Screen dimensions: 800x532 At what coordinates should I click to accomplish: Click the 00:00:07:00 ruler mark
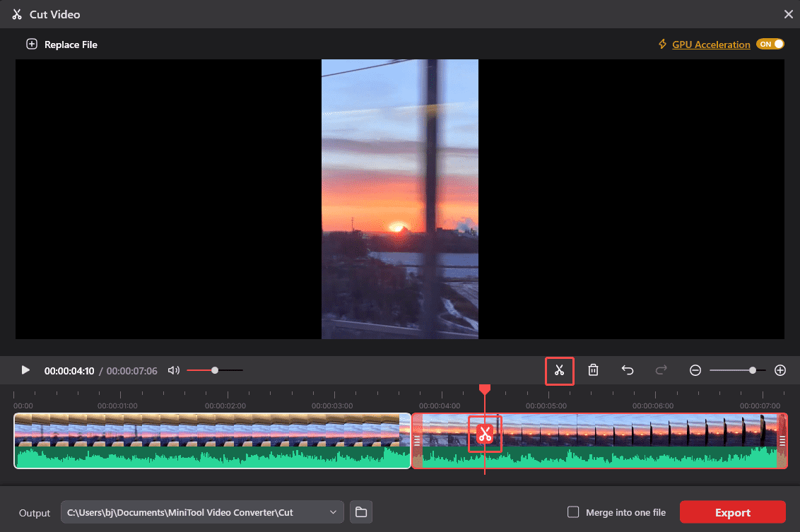pyautogui.click(x=760, y=406)
